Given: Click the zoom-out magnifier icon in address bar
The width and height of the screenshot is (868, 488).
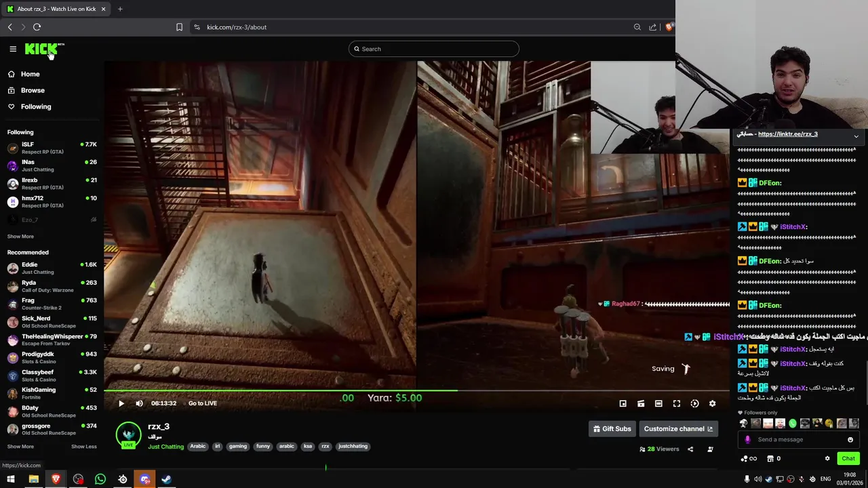Looking at the screenshot, I should pyautogui.click(x=637, y=27).
